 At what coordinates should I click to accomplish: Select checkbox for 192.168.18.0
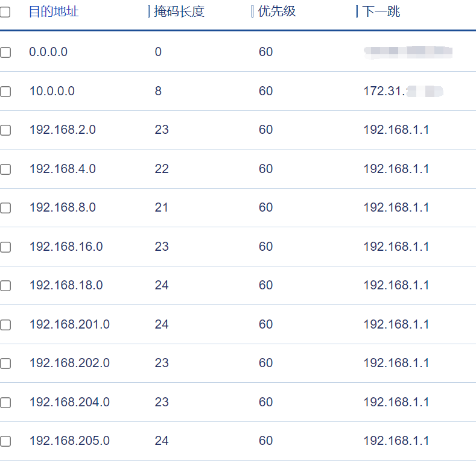pos(5,286)
